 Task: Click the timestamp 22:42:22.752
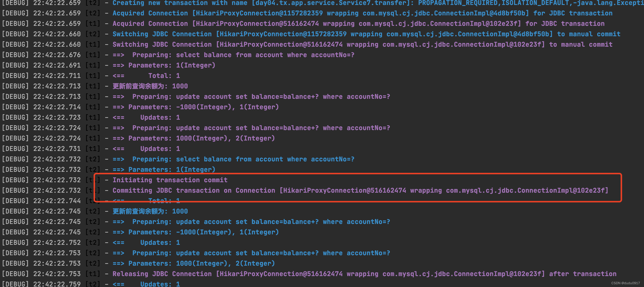point(57,243)
